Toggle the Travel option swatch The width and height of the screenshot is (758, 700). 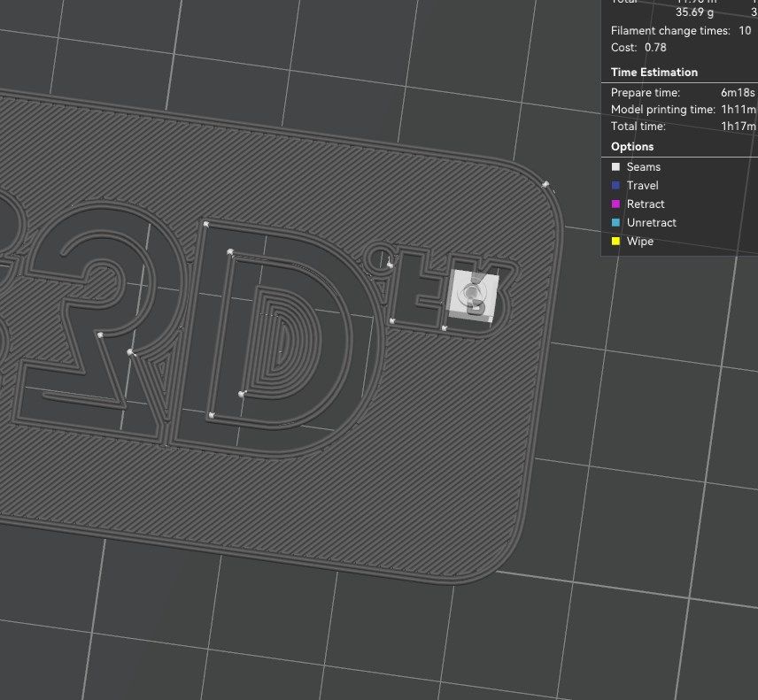point(615,186)
